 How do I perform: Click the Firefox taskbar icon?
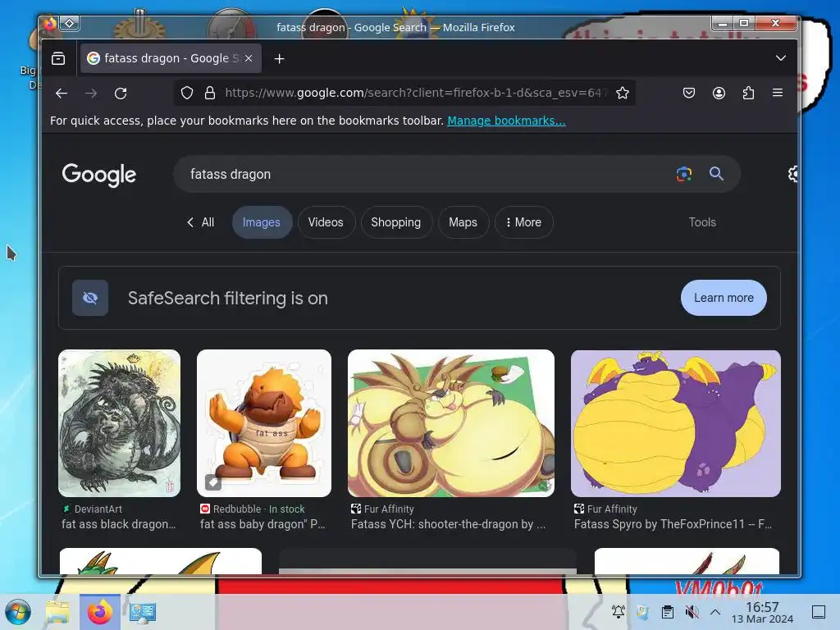pyautogui.click(x=100, y=612)
